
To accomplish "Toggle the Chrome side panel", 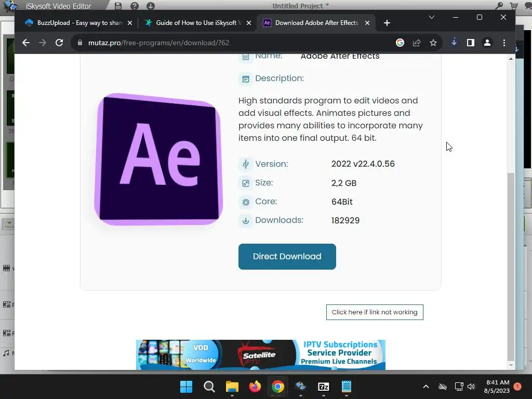I will (471, 43).
